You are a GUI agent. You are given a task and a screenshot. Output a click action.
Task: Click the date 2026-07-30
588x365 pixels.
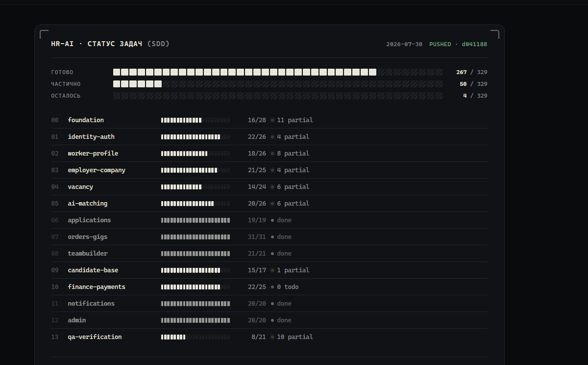tap(404, 44)
